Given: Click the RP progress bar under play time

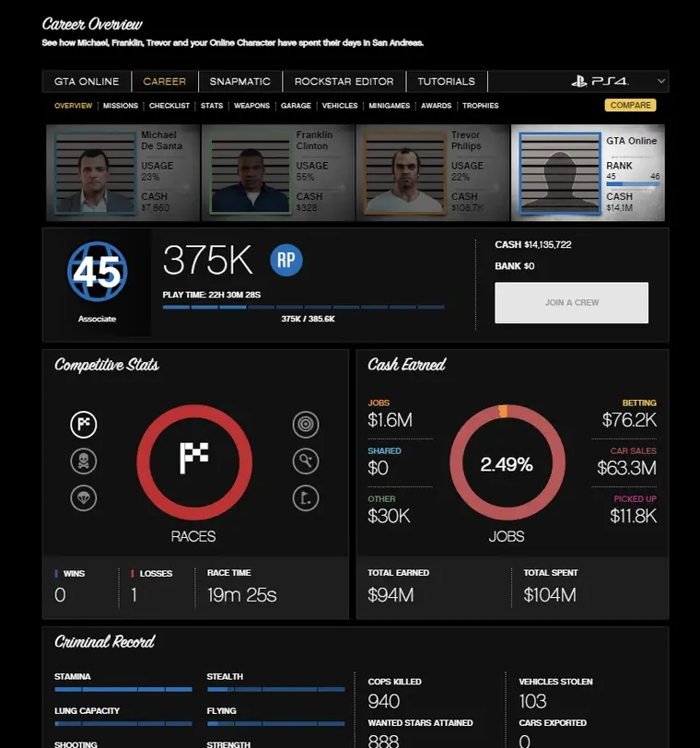Looking at the screenshot, I should pos(303,308).
